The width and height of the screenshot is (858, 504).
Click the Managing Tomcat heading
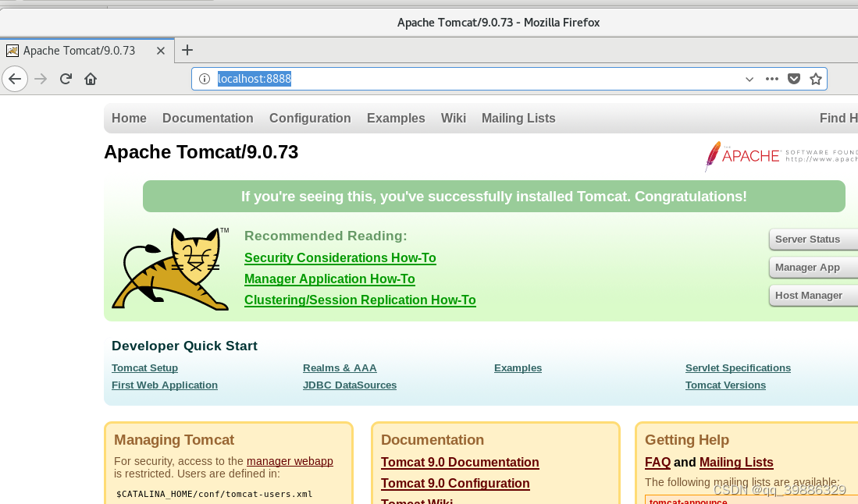coord(174,440)
